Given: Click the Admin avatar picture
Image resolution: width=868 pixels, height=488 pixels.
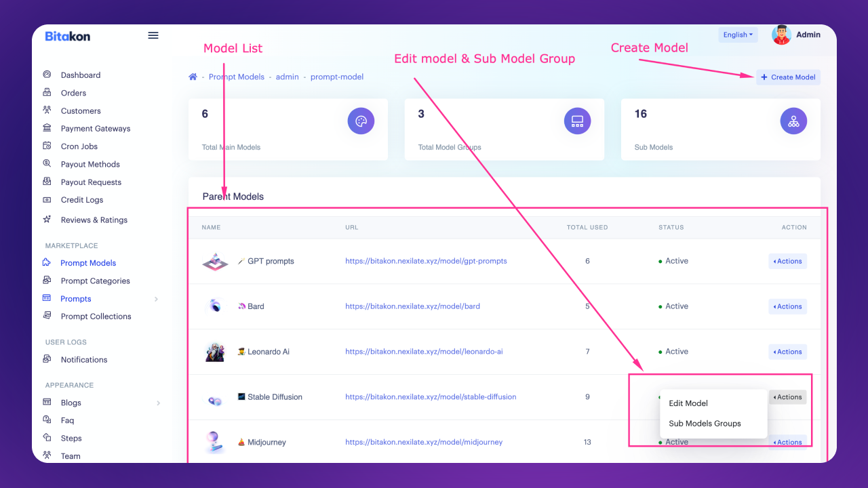Looking at the screenshot, I should click(x=782, y=35).
